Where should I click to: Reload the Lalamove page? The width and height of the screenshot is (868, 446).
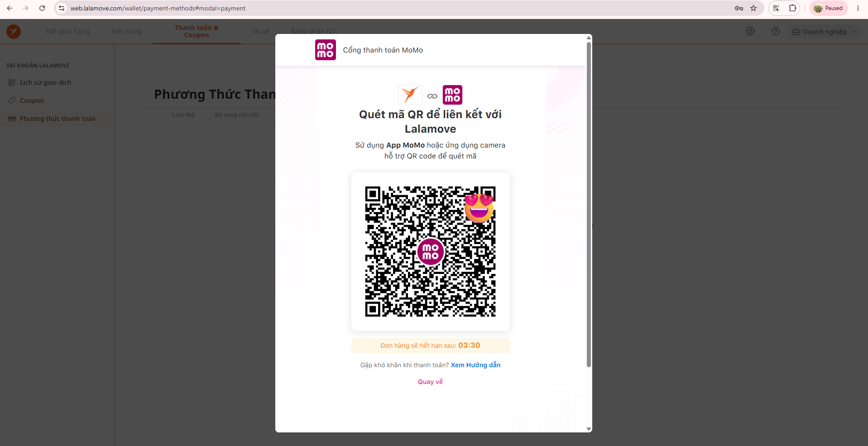point(42,8)
